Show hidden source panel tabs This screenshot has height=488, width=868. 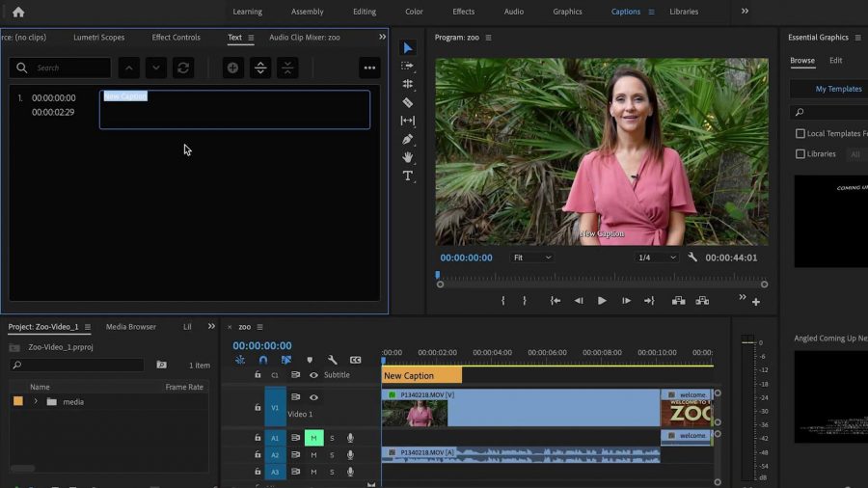pos(383,37)
